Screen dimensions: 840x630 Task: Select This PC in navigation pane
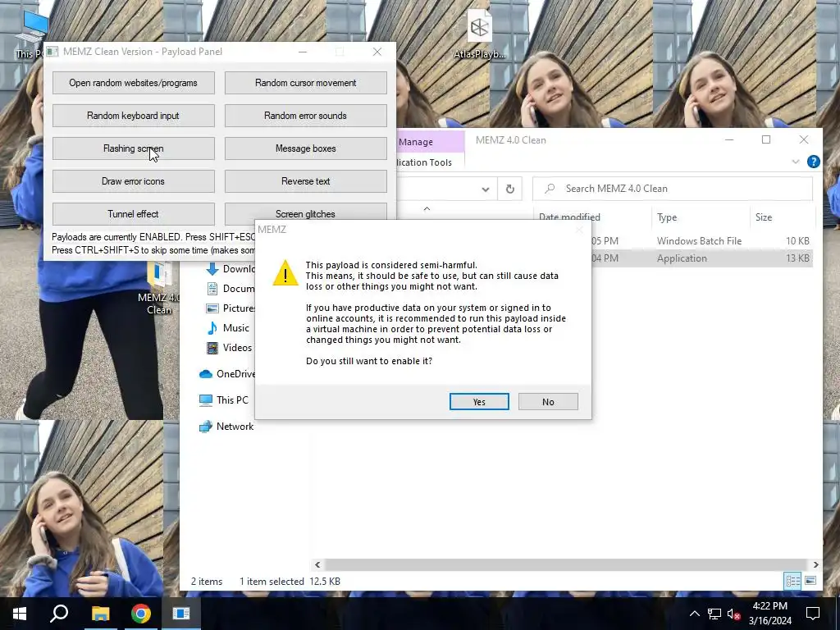224,400
